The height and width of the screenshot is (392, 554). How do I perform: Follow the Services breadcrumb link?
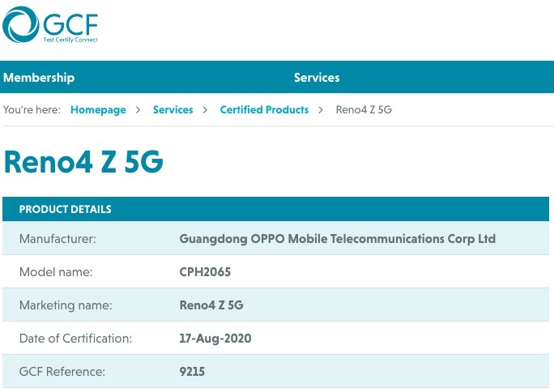tap(173, 110)
